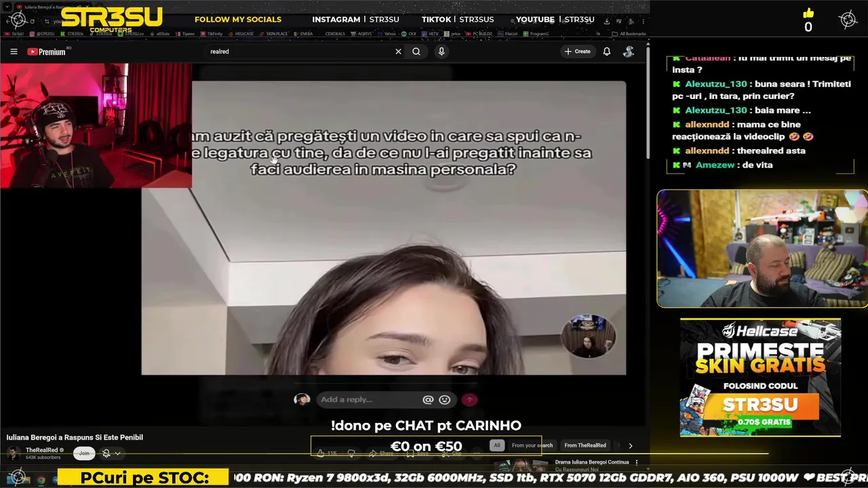Open the TheRealRed channel name

(41, 450)
